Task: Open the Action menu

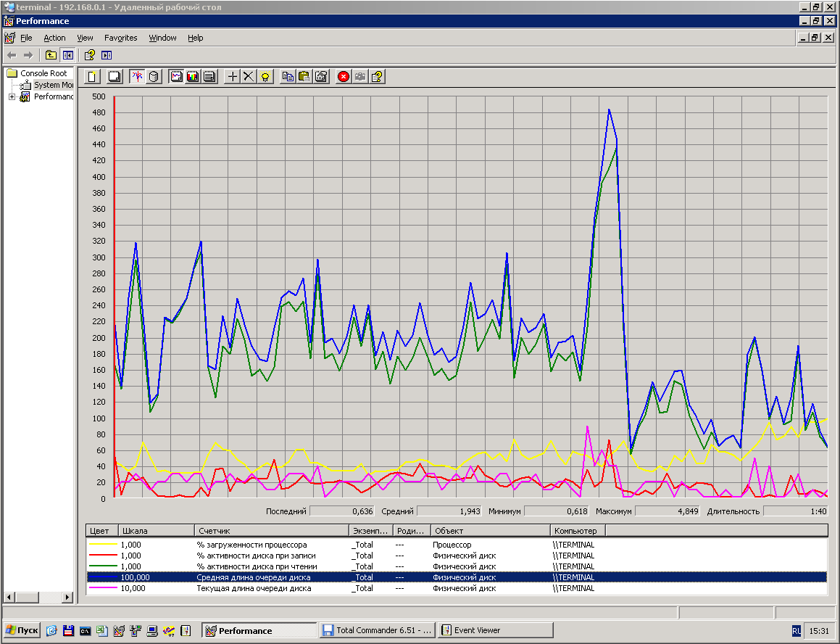Action: [54, 38]
